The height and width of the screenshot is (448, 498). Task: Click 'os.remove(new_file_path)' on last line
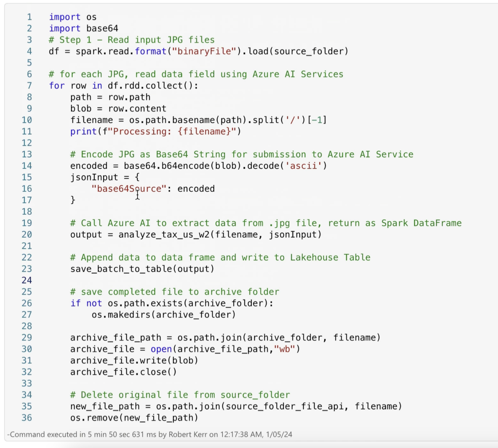click(x=134, y=418)
